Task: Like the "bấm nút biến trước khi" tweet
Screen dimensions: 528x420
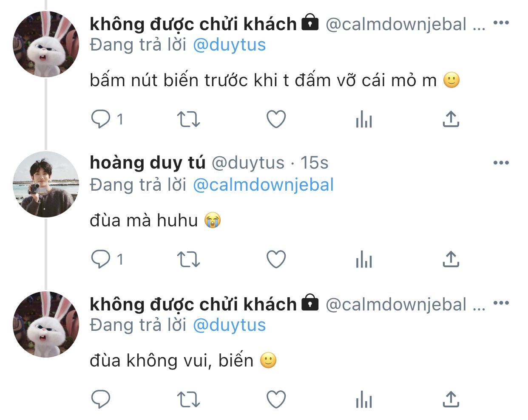Action: 276,119
